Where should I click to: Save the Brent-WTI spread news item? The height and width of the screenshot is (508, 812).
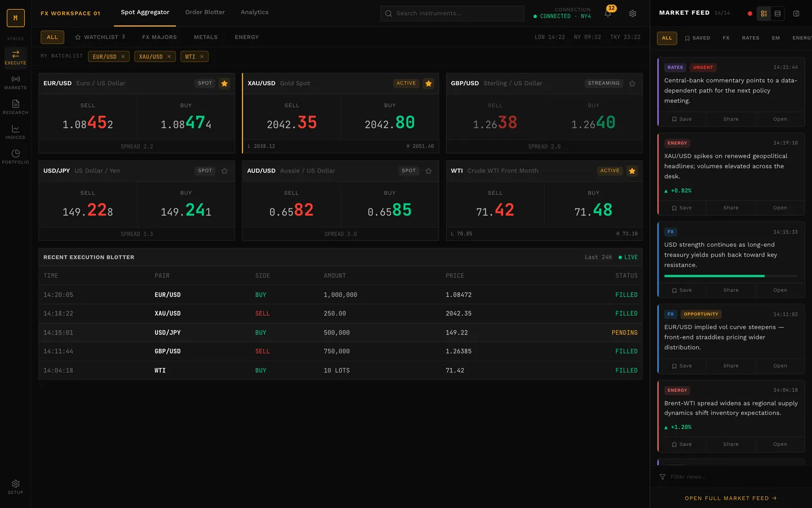(682, 444)
